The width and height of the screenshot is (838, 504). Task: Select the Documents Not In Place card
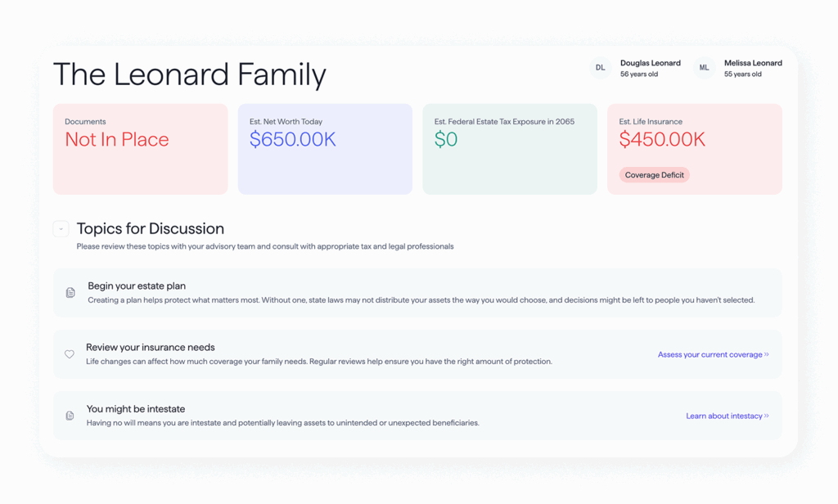click(140, 149)
